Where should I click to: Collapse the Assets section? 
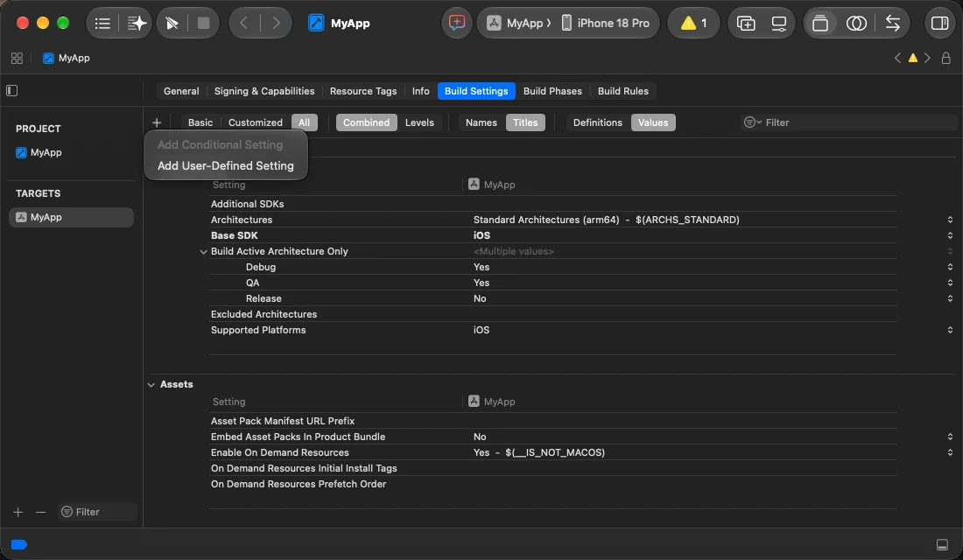(151, 385)
